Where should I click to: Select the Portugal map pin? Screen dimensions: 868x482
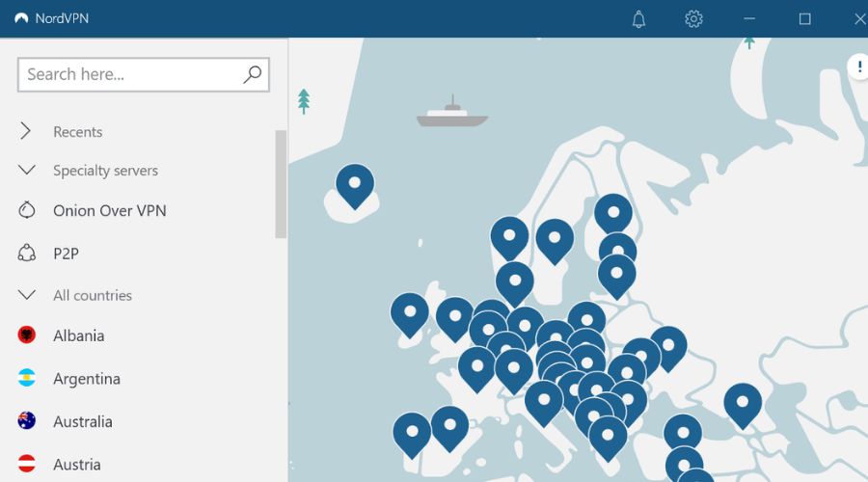tap(412, 435)
